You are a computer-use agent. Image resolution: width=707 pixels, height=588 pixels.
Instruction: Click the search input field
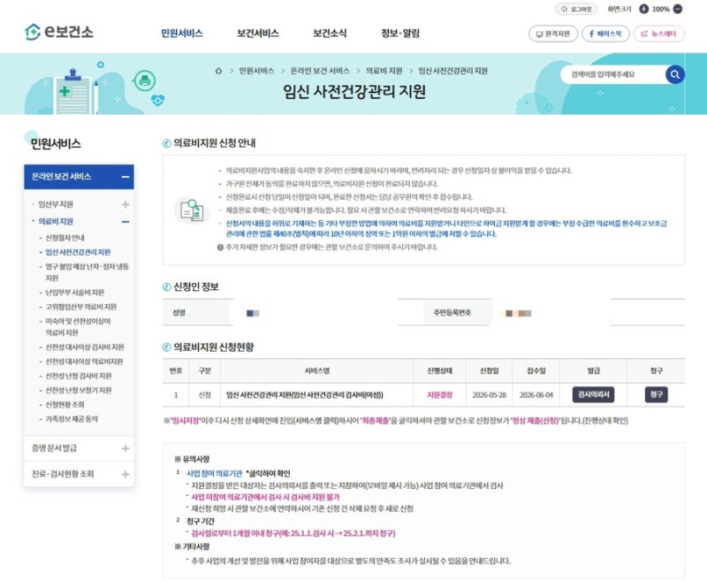613,74
